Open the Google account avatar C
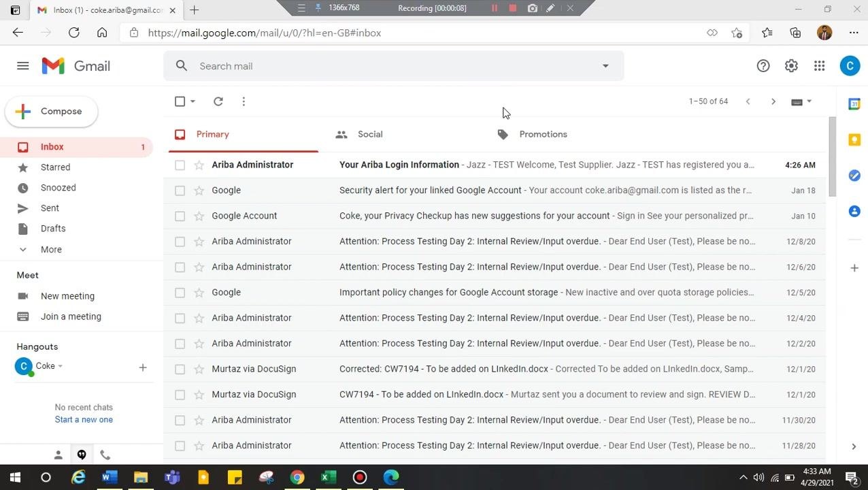 coord(850,66)
